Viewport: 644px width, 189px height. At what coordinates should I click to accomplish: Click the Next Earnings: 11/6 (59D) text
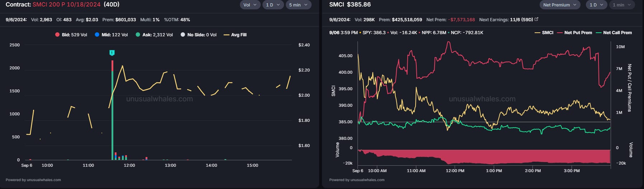[506, 20]
